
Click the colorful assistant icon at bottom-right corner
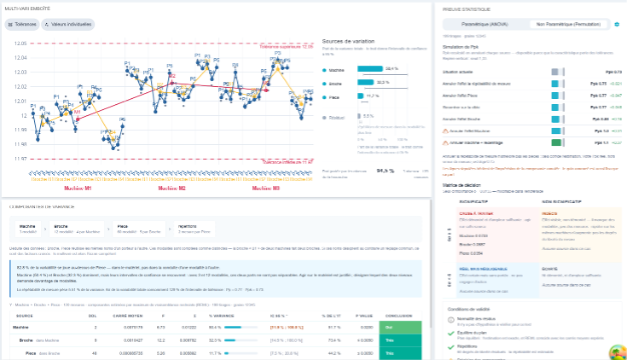click(x=618, y=352)
